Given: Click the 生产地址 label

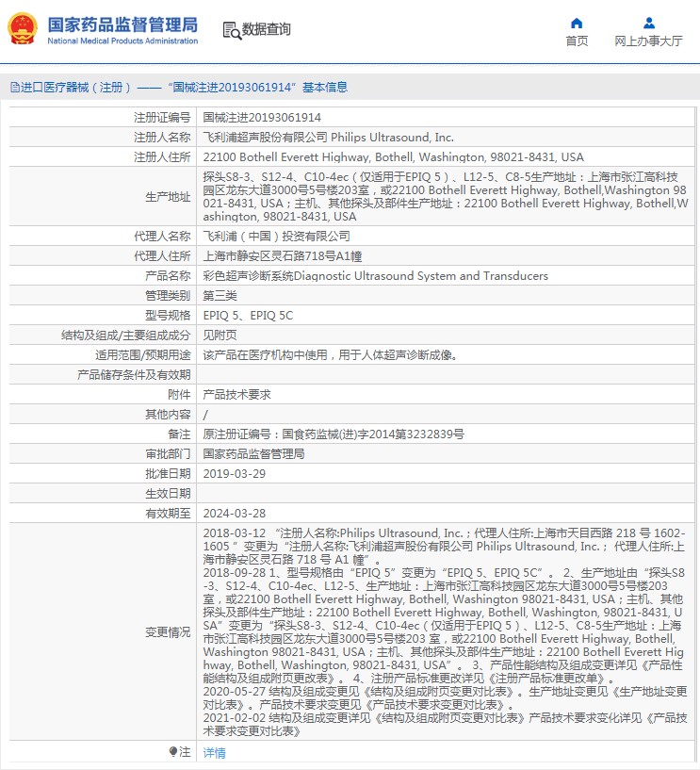Looking at the screenshot, I should [x=168, y=197].
